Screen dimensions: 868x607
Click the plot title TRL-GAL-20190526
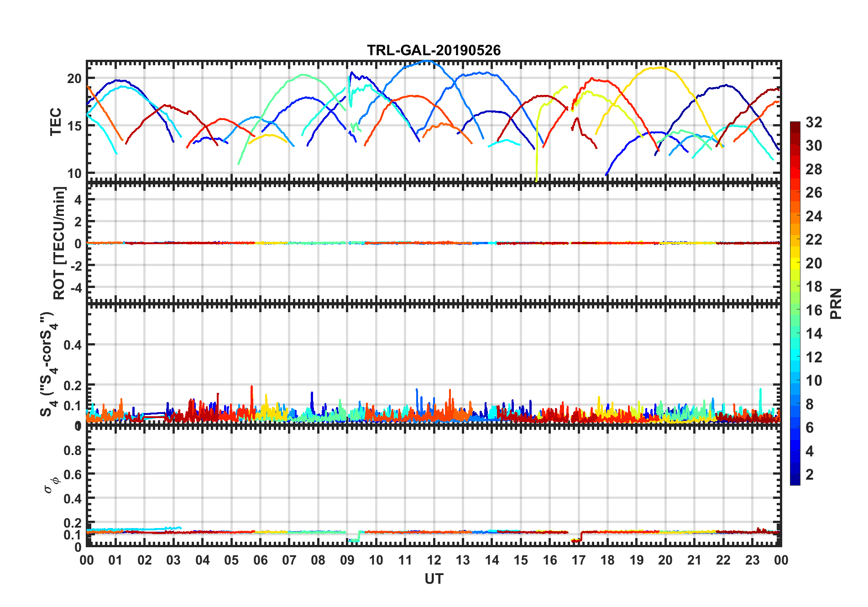(x=434, y=50)
